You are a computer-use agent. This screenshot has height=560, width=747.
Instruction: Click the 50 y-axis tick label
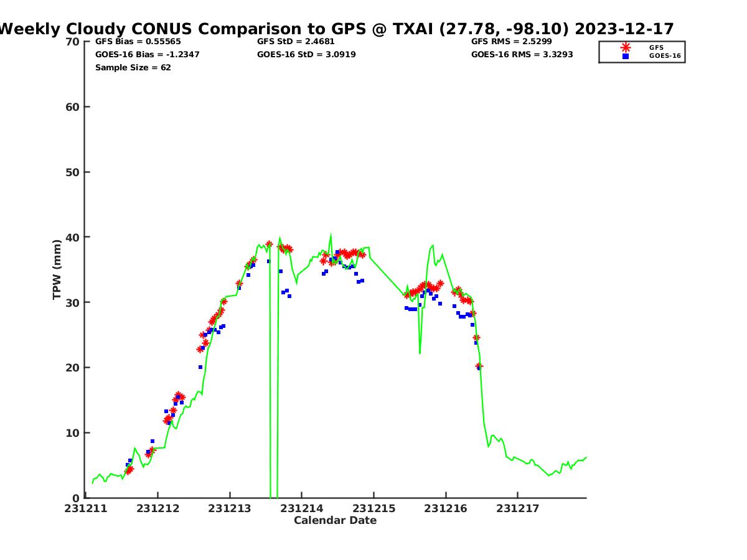tap(73, 172)
